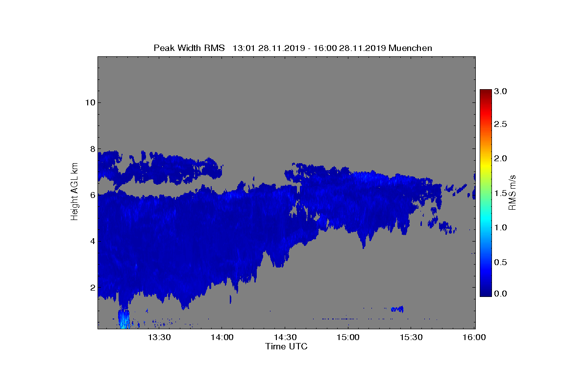Click the "Height AGL km" axis label
The height and width of the screenshot is (392, 588).
(x=74, y=192)
